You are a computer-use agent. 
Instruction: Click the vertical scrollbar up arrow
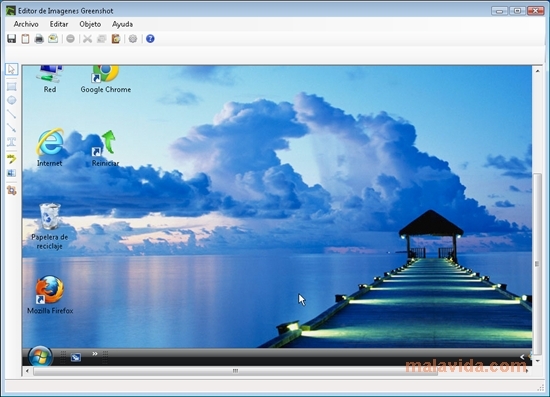point(537,71)
